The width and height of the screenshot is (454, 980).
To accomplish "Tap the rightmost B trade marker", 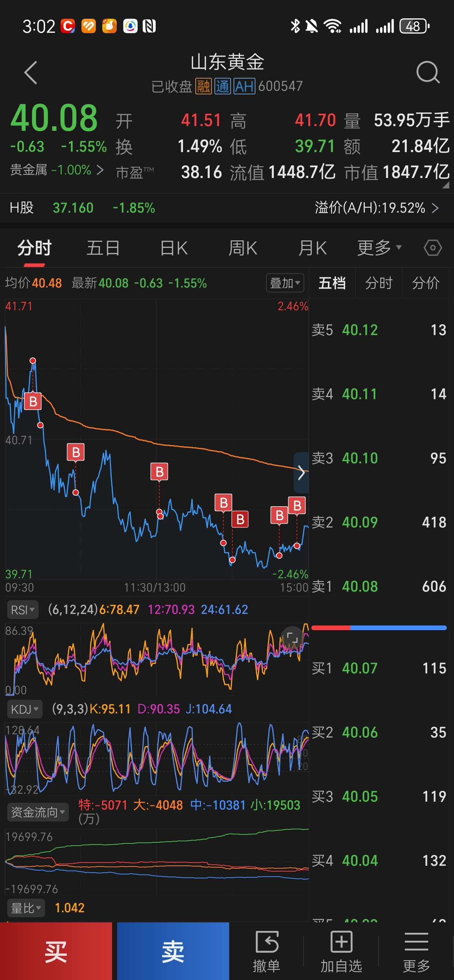I will tap(297, 505).
